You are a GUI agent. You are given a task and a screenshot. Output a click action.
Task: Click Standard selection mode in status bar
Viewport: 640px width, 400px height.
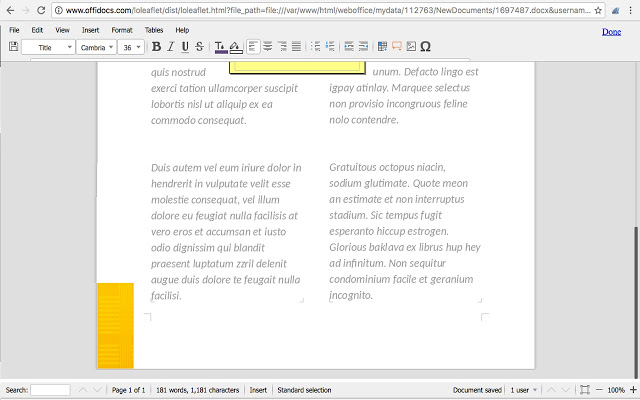304,390
